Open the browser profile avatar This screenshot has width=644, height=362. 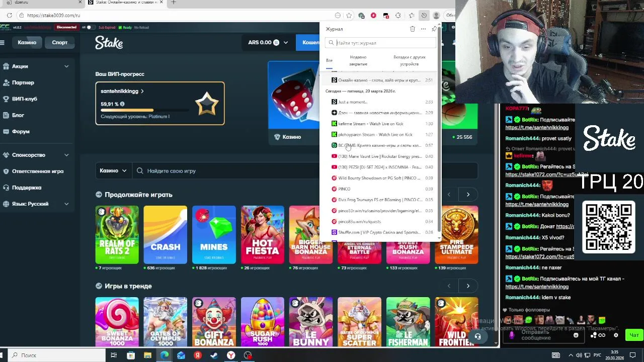point(436,16)
